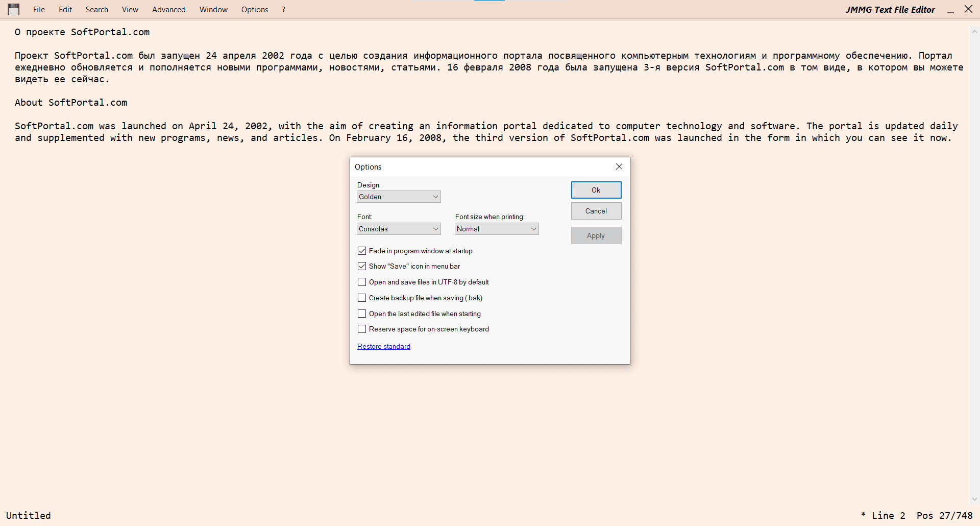The width and height of the screenshot is (980, 526).
Task: Click the Apply button
Action: (596, 235)
